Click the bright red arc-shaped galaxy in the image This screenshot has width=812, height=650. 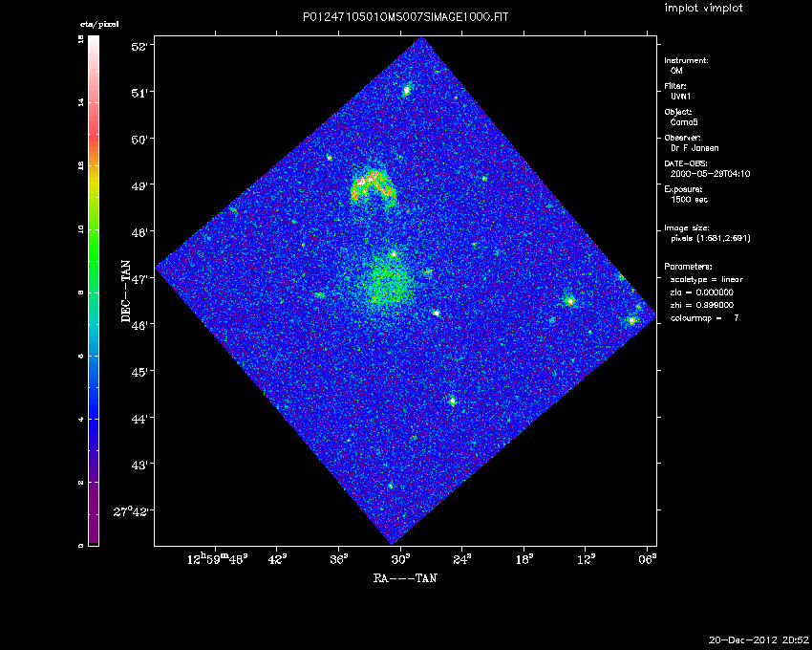click(374, 186)
